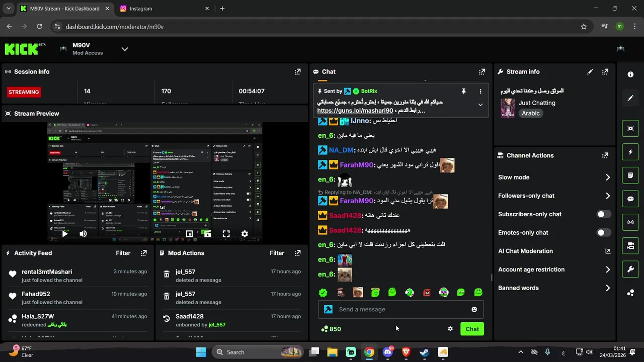Open Activity Feed Filter

pos(123,253)
